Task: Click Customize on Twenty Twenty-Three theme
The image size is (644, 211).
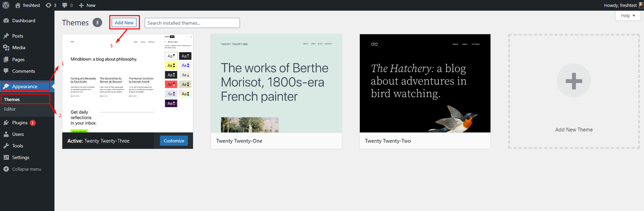Action: (x=174, y=141)
